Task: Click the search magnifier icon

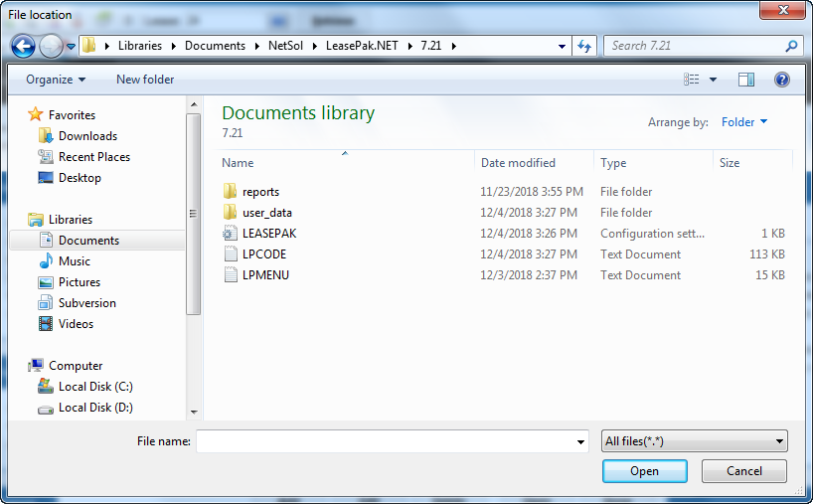Action: (x=791, y=46)
